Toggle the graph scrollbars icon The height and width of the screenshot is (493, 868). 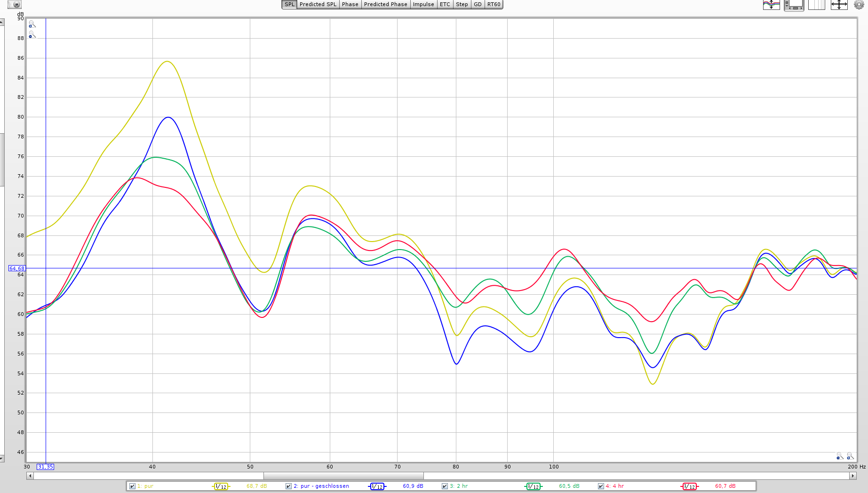[x=794, y=5]
